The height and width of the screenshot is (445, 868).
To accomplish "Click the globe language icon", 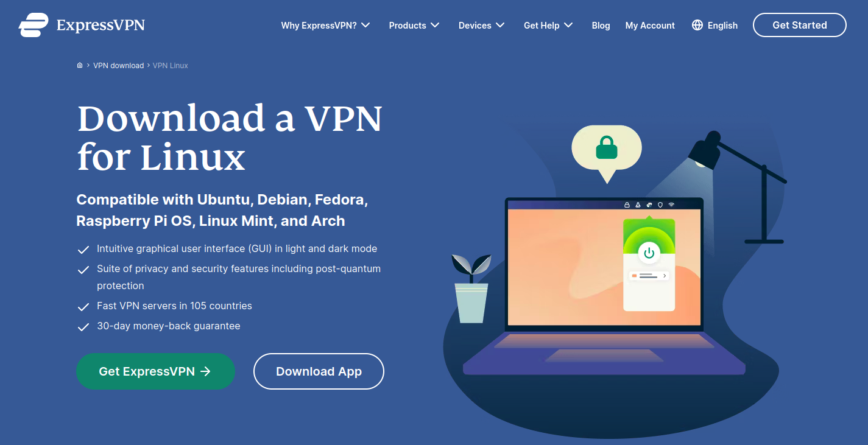I will [x=697, y=25].
